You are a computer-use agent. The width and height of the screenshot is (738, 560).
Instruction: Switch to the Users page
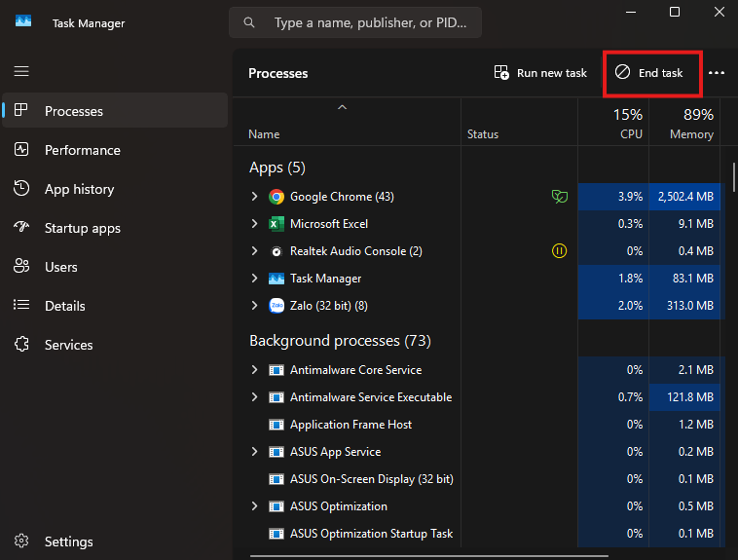[x=115, y=267]
